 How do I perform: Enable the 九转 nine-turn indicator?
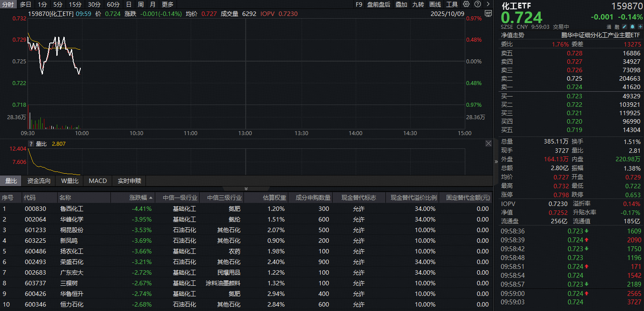417,4
